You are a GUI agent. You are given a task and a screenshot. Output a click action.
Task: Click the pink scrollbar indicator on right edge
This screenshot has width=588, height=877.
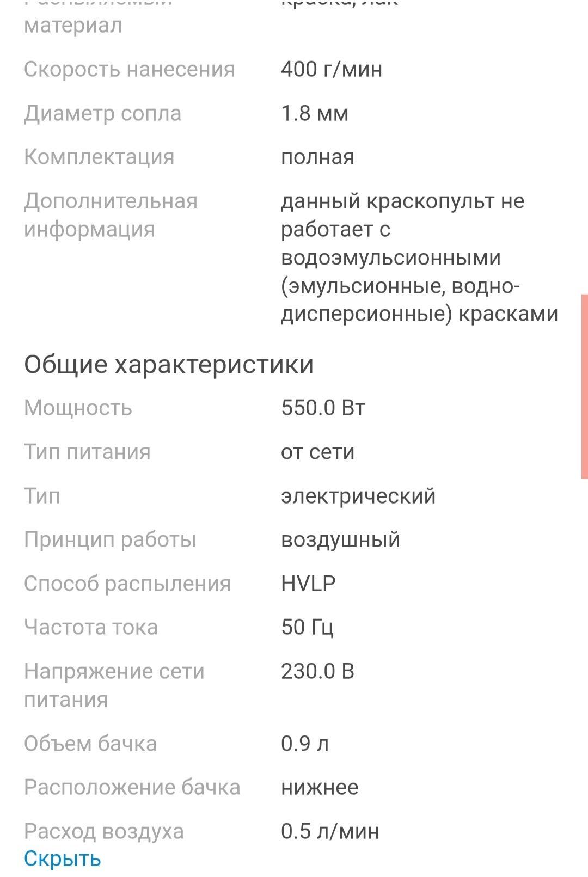[x=584, y=387]
